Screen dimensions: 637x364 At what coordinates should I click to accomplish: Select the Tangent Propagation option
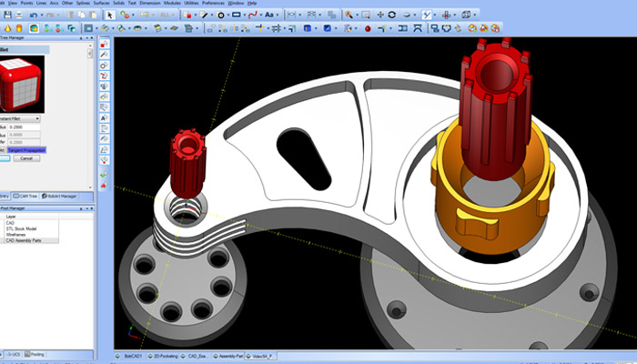[26, 149]
